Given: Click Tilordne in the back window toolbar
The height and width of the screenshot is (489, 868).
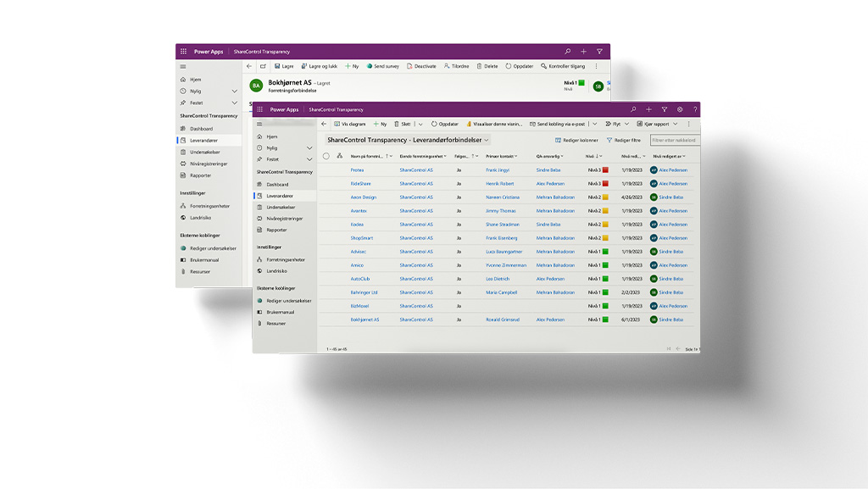Looking at the screenshot, I should (x=456, y=66).
